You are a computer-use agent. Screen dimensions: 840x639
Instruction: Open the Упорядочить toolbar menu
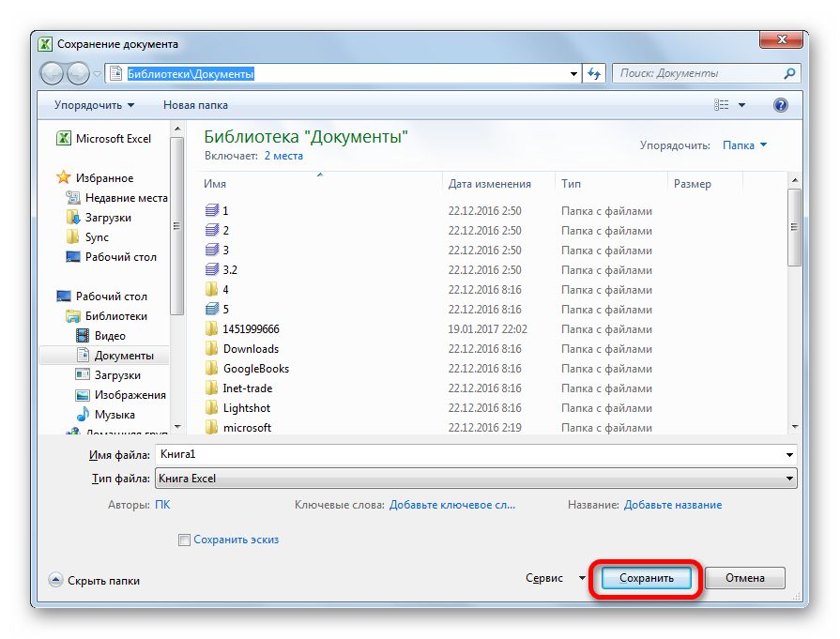[94, 105]
